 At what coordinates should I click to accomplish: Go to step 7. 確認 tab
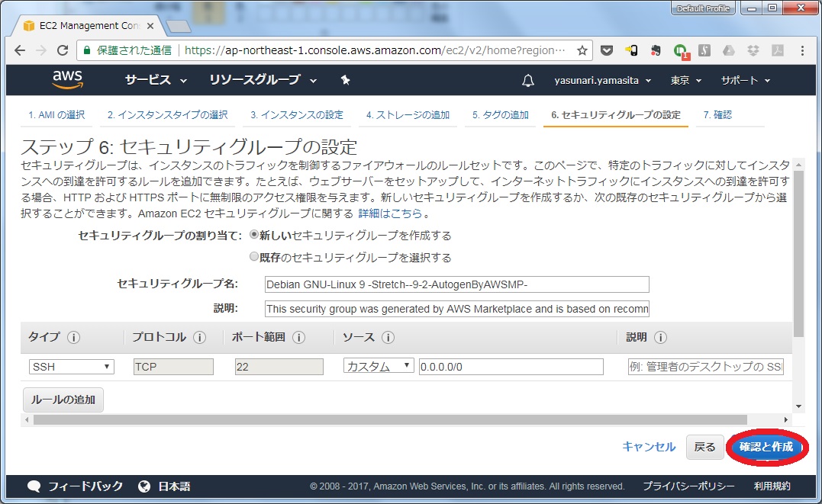pyautogui.click(x=717, y=114)
